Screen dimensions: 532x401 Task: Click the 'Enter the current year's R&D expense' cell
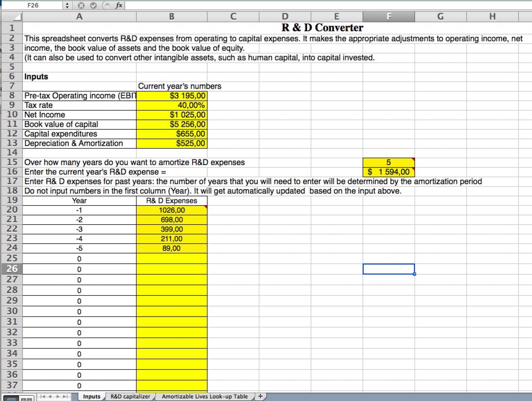pos(95,172)
